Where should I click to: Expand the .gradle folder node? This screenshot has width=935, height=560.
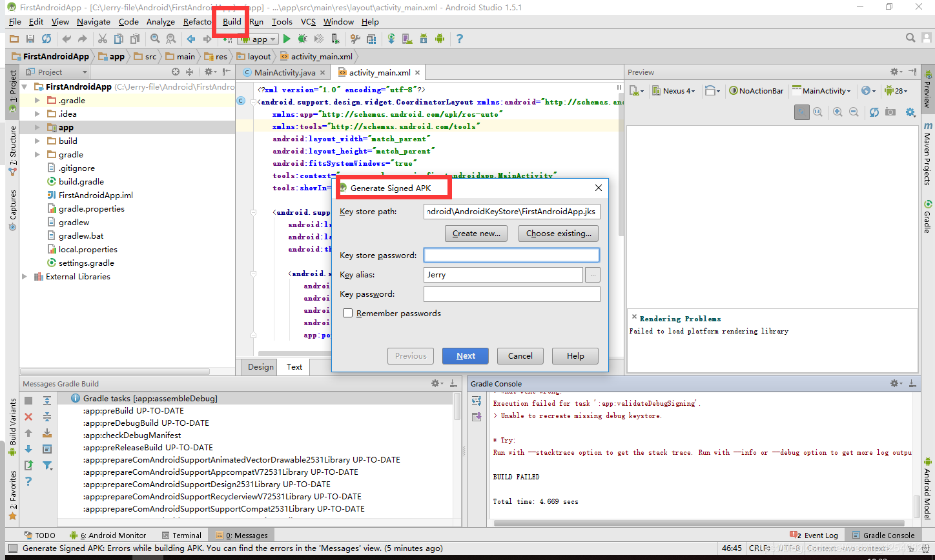pyautogui.click(x=37, y=101)
